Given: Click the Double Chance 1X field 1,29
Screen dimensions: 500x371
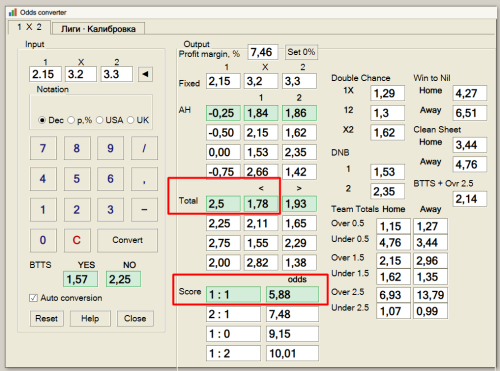Looking at the screenshot, I should pos(388,93).
